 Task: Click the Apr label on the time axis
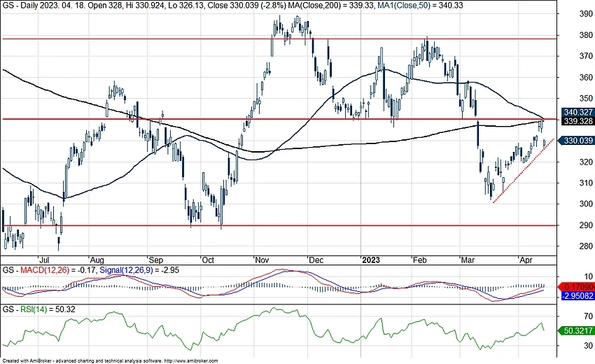[526, 260]
